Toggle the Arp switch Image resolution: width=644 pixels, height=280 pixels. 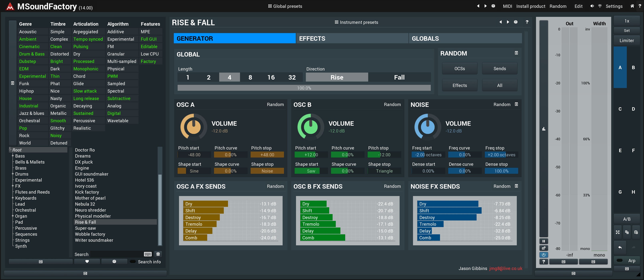click(620, 261)
